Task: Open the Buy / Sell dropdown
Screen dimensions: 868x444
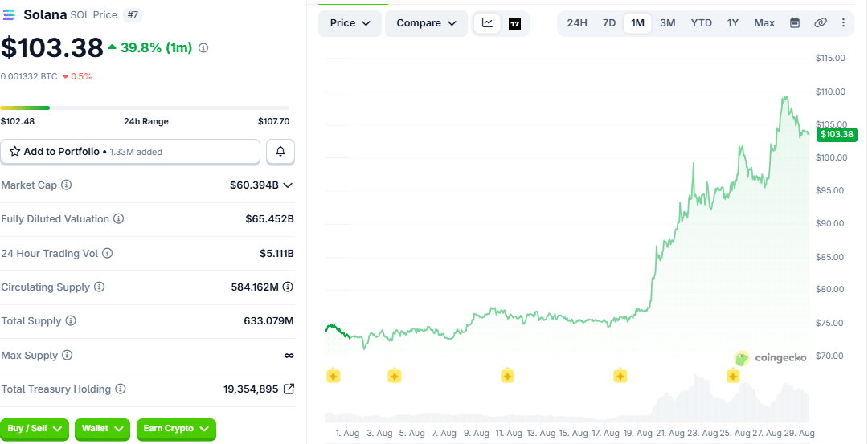Action: pyautogui.click(x=35, y=429)
